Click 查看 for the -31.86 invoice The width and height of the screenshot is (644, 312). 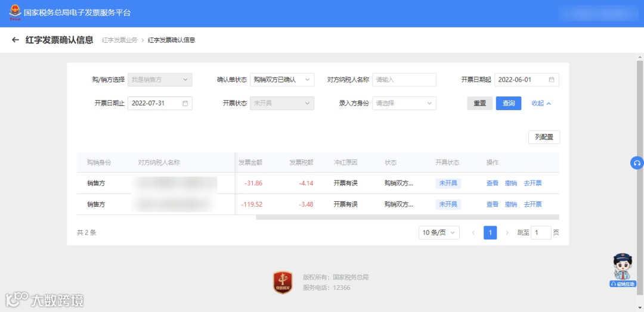coord(493,183)
